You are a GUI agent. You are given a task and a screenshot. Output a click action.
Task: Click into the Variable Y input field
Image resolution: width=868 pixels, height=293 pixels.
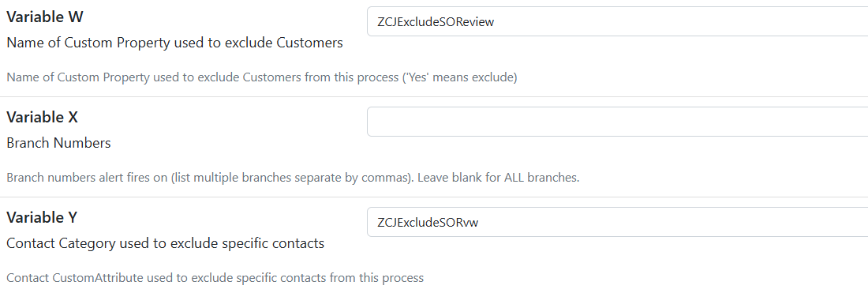coord(617,222)
